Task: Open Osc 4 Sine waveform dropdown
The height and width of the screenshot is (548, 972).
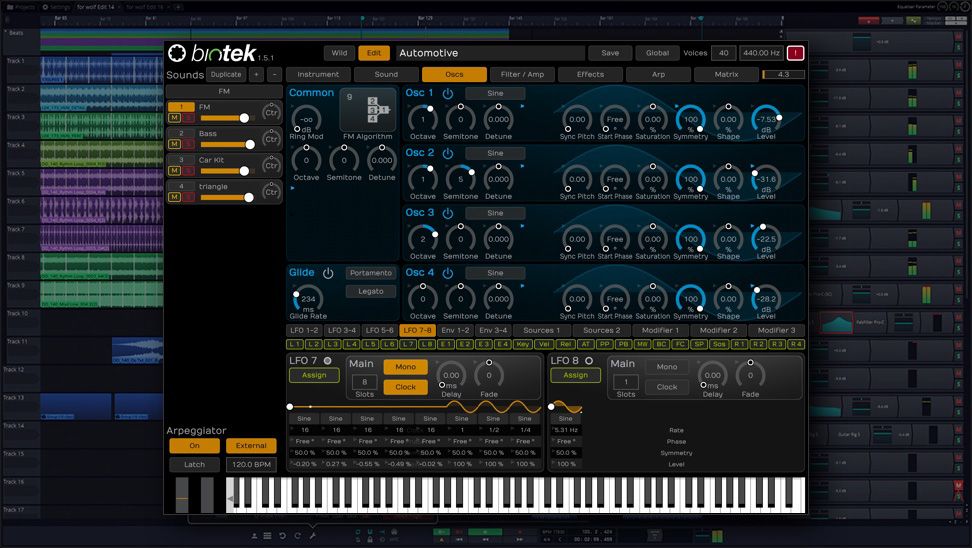Action: (x=495, y=273)
